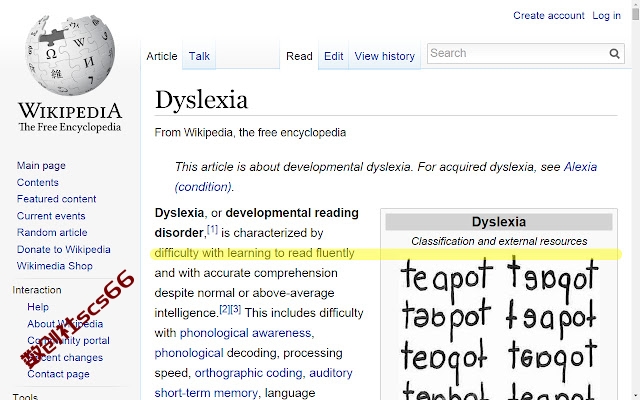Open the Edit tab
This screenshot has height=400, width=640.
333,56
